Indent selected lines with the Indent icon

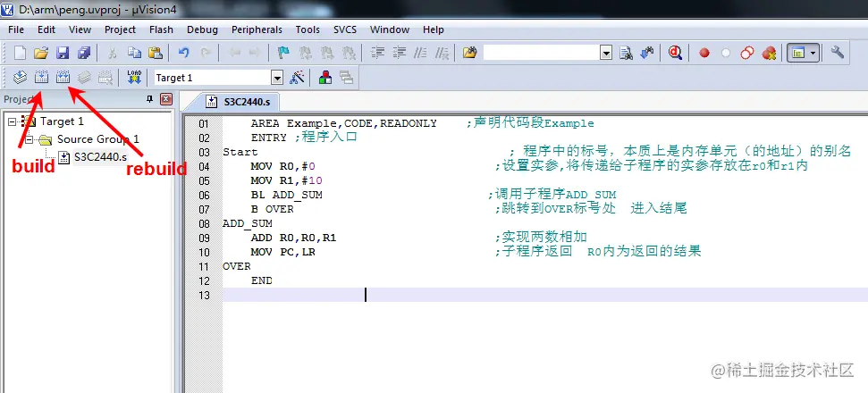pyautogui.click(x=377, y=53)
